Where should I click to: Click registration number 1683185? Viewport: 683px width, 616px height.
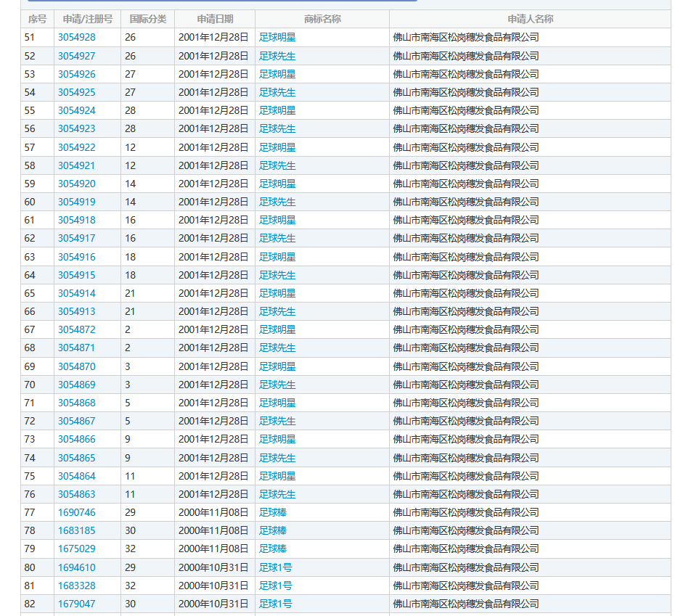76,530
